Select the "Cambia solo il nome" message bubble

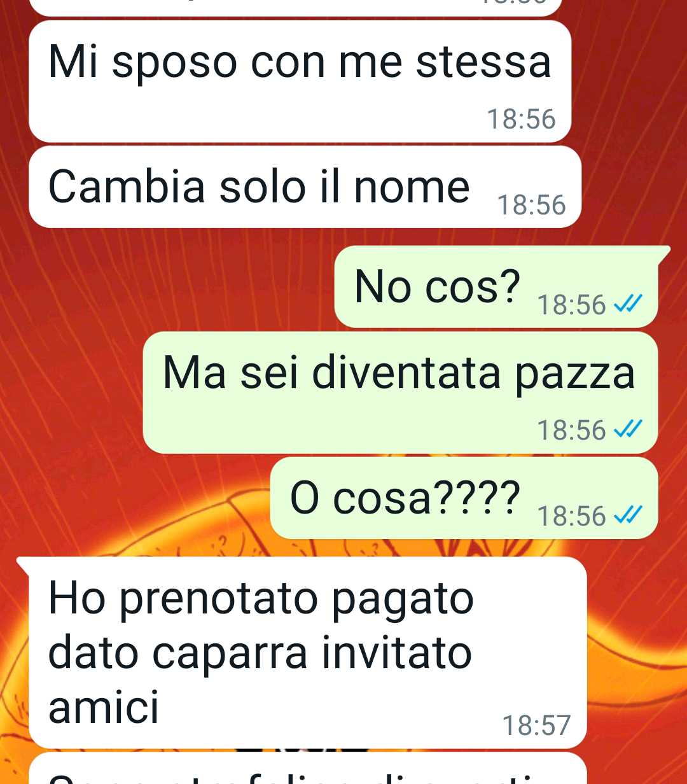pyautogui.click(x=305, y=187)
